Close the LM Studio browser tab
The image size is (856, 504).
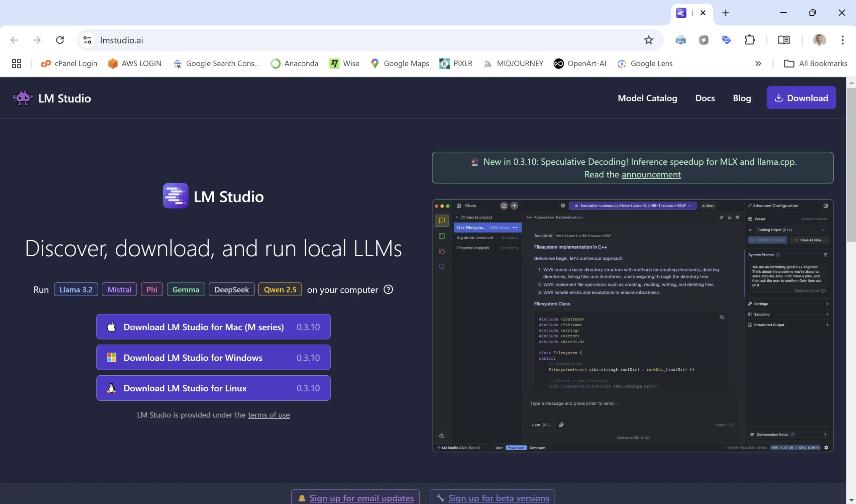703,13
